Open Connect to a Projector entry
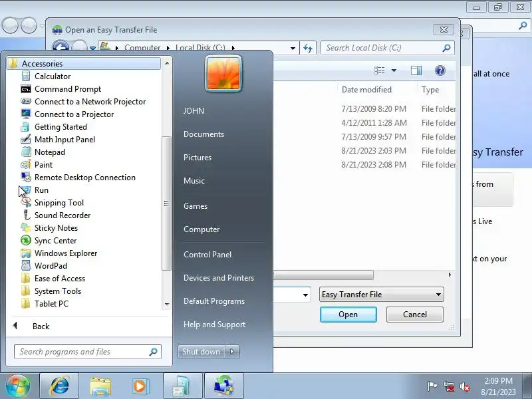This screenshot has height=399, width=532. click(x=74, y=114)
